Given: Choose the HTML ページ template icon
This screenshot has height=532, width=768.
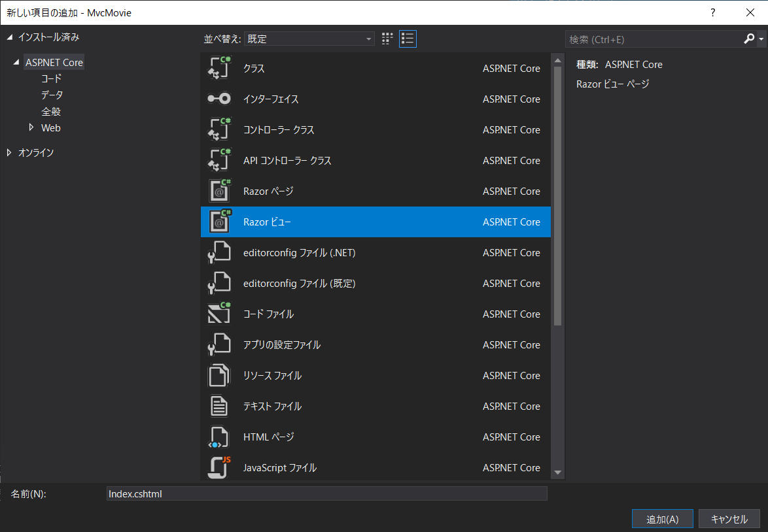Looking at the screenshot, I should pyautogui.click(x=219, y=437).
